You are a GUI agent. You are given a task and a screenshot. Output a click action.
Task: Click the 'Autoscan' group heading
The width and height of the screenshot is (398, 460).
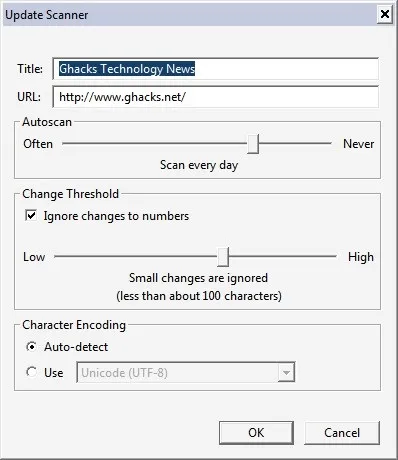(47, 122)
